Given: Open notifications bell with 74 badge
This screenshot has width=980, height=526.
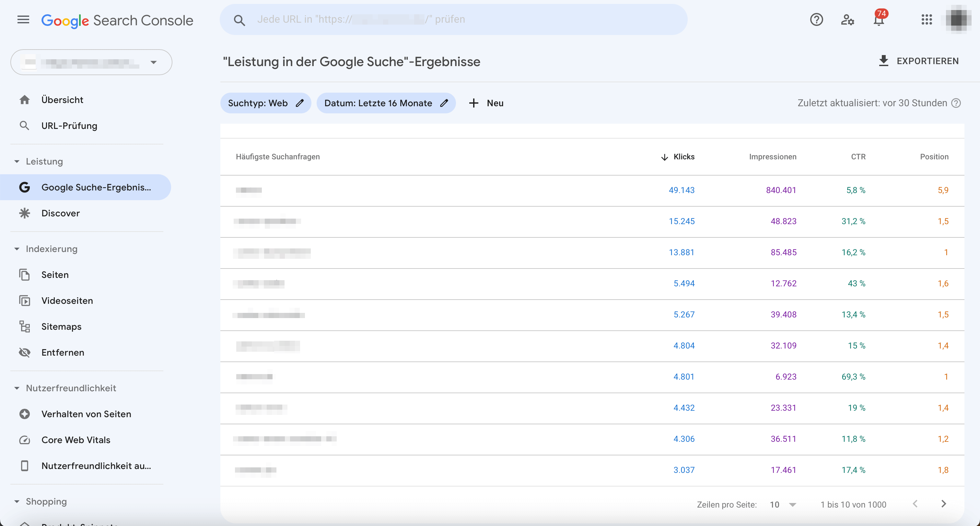Looking at the screenshot, I should click(879, 19).
